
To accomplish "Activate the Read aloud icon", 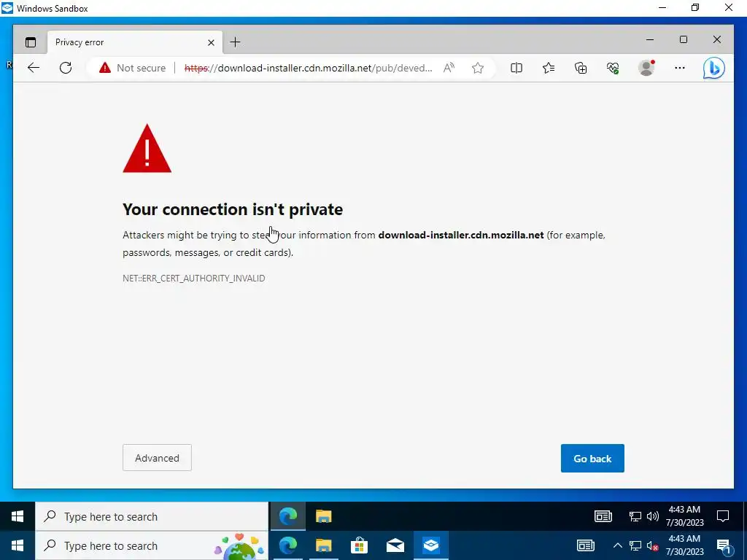I will pos(449,68).
